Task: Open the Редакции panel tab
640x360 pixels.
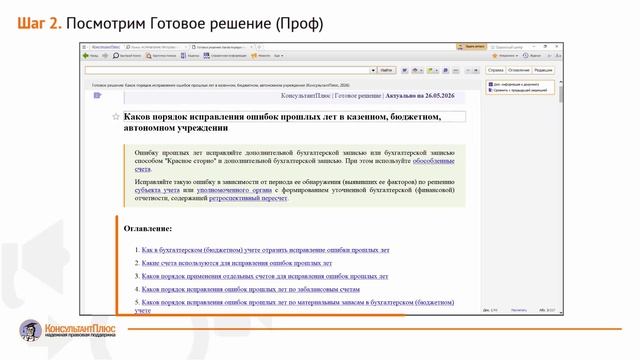Action: tap(543, 70)
